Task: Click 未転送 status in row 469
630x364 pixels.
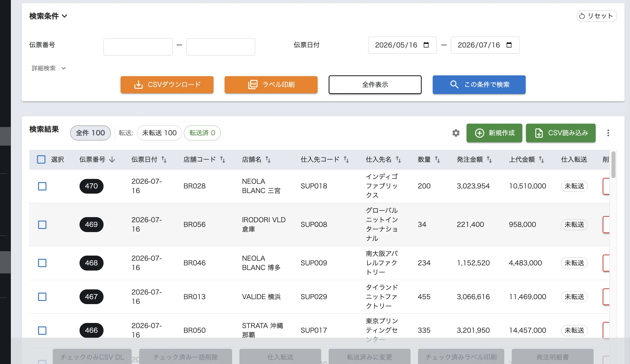Action: tap(574, 225)
